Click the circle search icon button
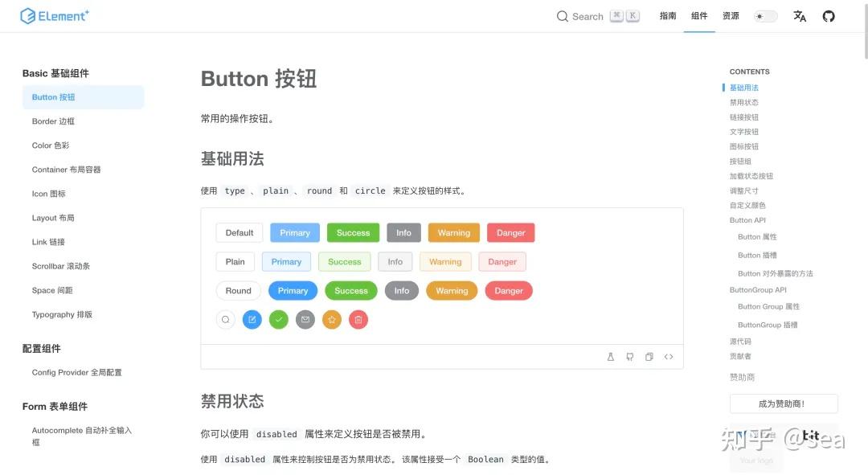The width and height of the screenshot is (868, 475). (225, 319)
